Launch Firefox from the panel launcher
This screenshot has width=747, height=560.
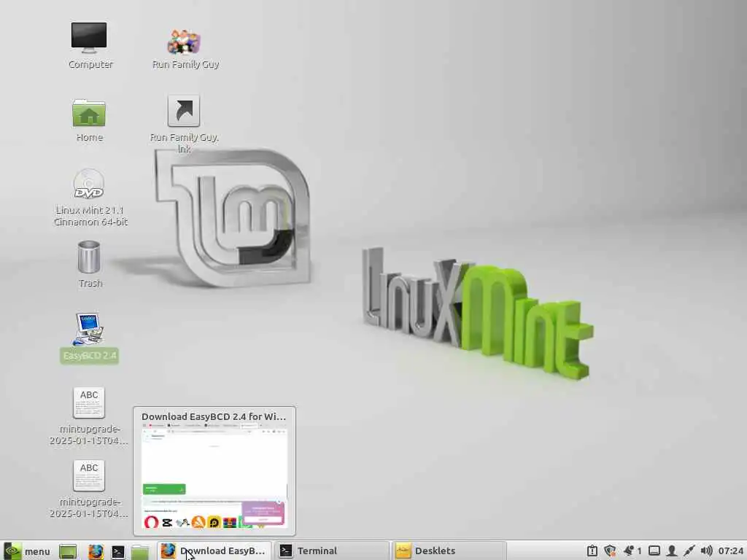(x=96, y=551)
